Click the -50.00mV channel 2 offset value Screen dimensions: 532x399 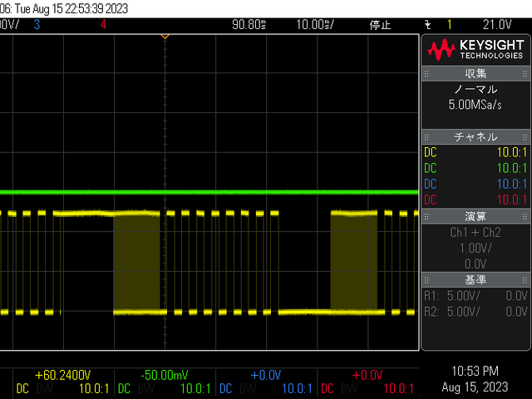point(164,375)
